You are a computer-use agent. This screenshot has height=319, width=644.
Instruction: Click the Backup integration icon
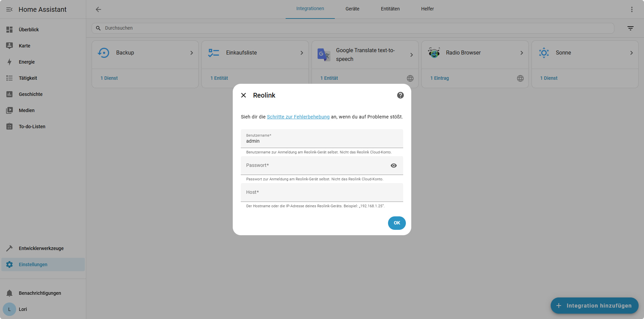click(x=104, y=53)
